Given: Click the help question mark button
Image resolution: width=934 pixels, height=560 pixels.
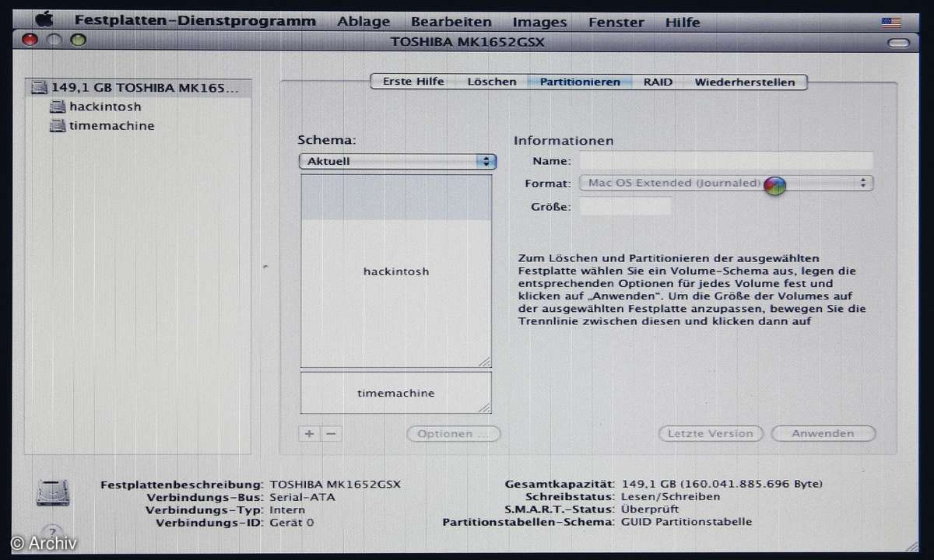Looking at the screenshot, I should point(51,534).
